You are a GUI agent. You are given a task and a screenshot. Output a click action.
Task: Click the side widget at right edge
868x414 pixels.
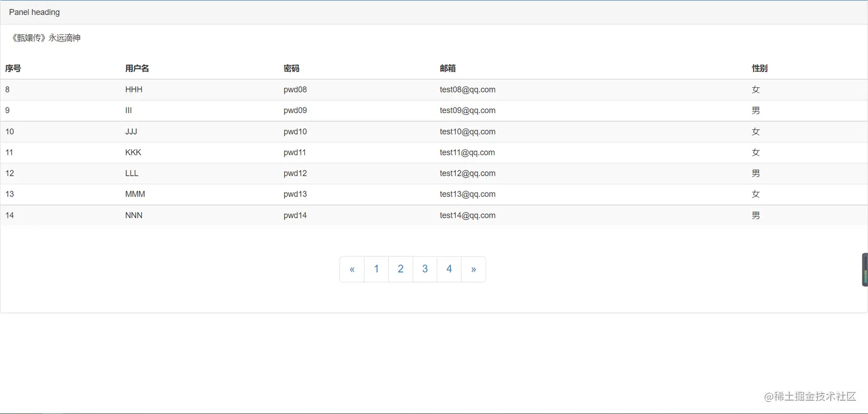tap(865, 269)
